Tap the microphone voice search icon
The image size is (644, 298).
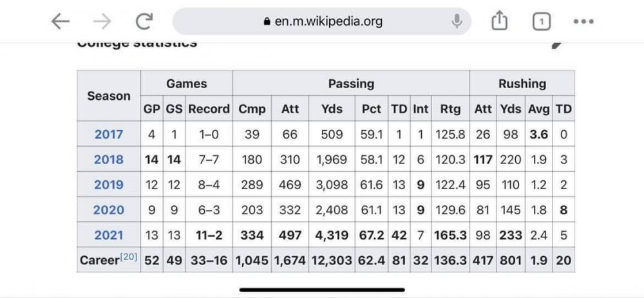click(457, 21)
